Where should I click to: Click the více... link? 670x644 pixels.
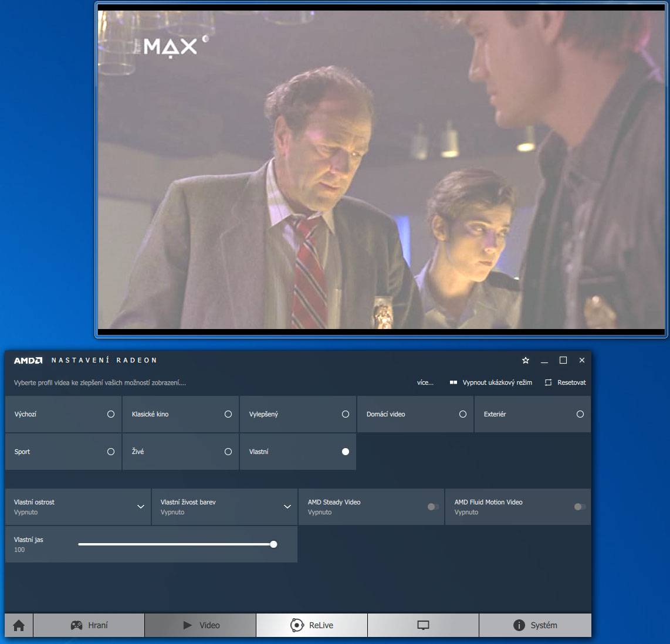[x=425, y=382]
